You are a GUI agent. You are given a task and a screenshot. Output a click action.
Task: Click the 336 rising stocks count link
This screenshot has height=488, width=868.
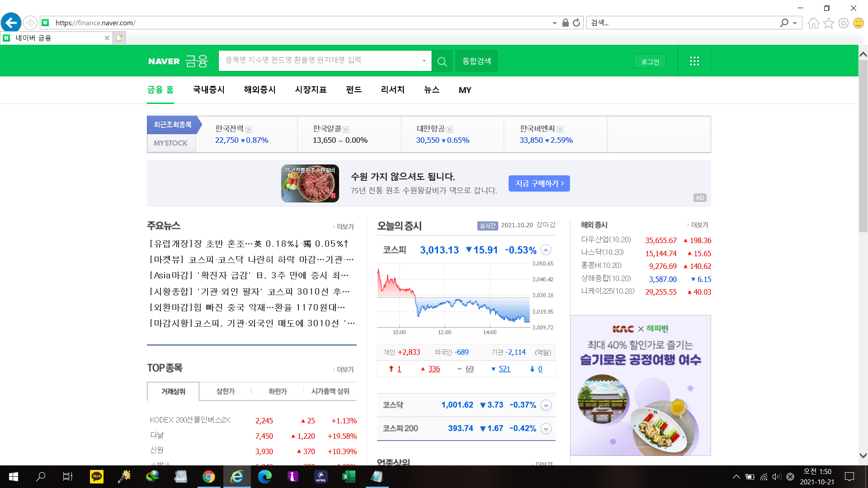coord(434,369)
